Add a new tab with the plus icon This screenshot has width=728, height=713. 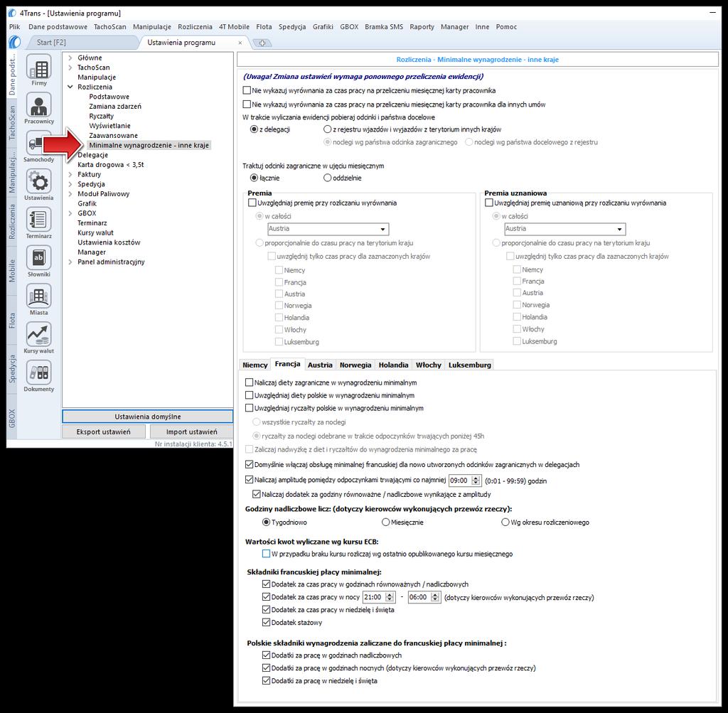point(262,43)
